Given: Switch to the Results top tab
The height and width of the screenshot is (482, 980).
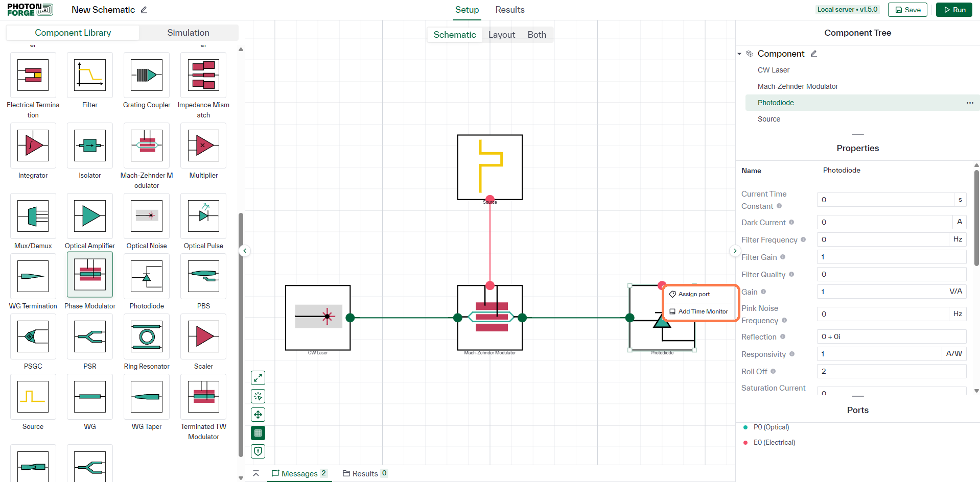Looking at the screenshot, I should pyautogui.click(x=509, y=10).
